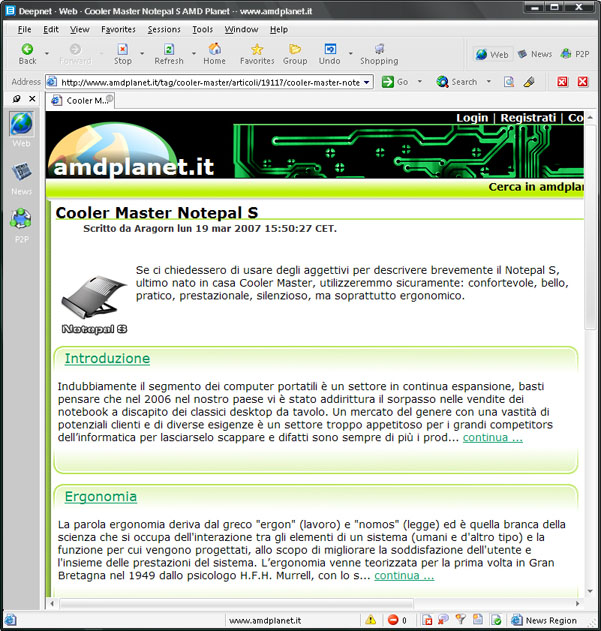Open the Help menu

click(x=279, y=29)
